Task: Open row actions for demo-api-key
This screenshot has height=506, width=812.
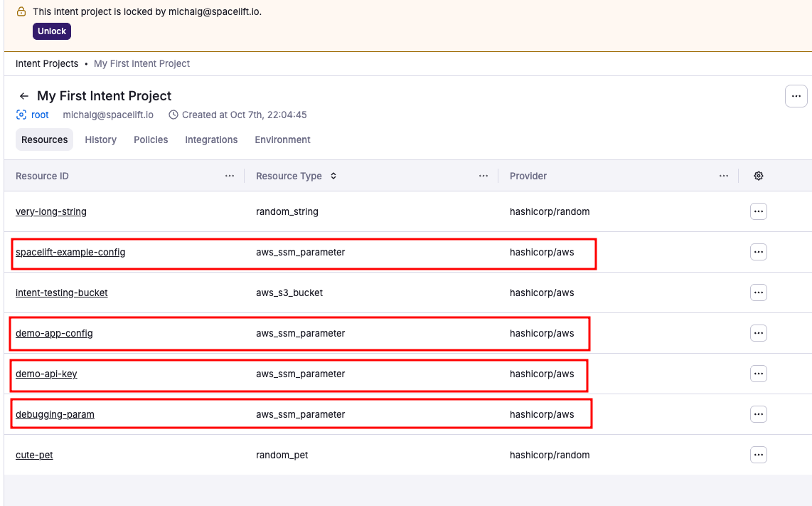Action: pyautogui.click(x=759, y=374)
